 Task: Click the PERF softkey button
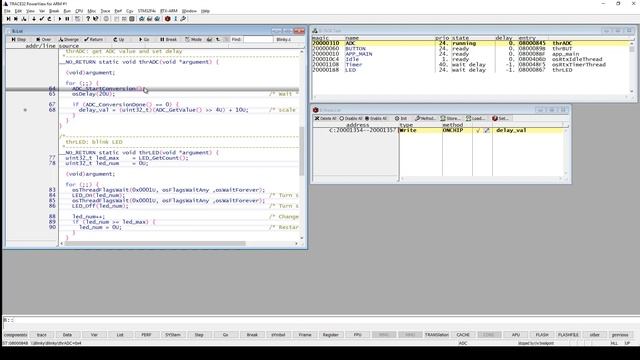[x=146, y=335]
